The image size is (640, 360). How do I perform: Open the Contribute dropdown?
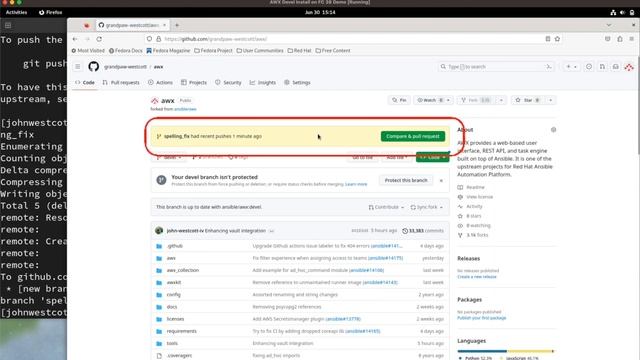click(386, 207)
